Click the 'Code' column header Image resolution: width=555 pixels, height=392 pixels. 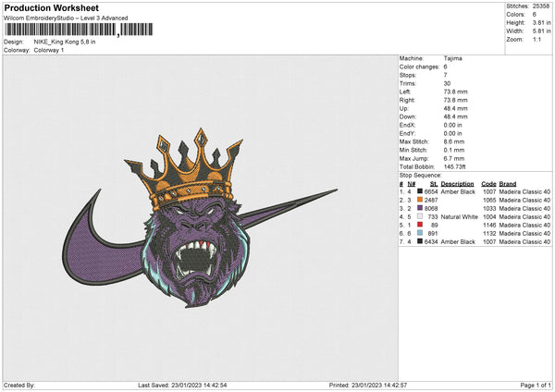tap(488, 184)
